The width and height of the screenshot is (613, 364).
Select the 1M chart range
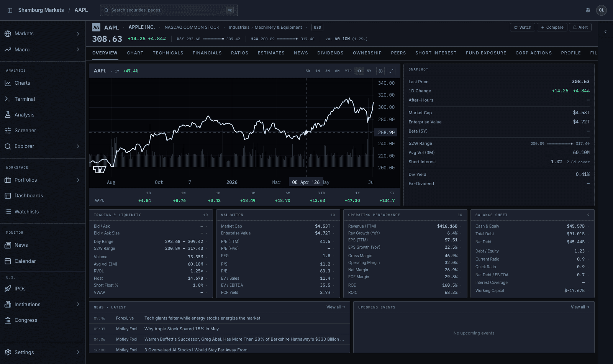click(318, 71)
